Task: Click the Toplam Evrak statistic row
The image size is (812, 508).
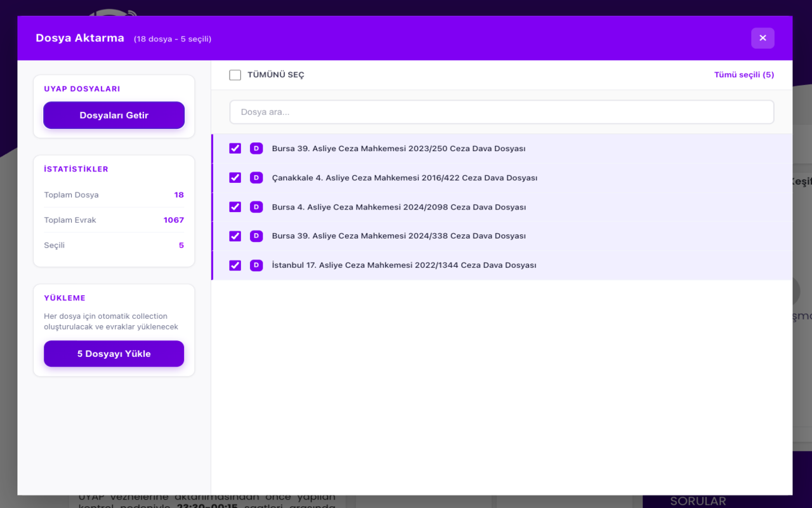Action: (x=114, y=220)
